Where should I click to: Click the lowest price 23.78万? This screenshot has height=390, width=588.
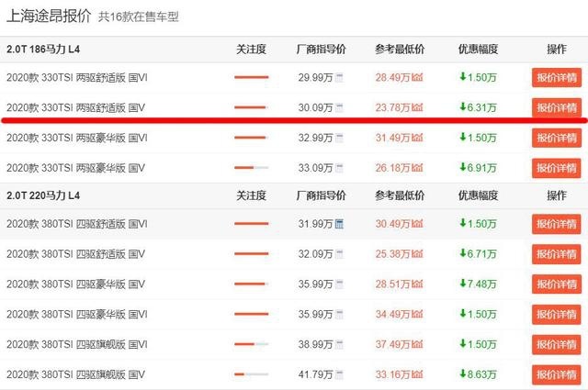pyautogui.click(x=392, y=107)
